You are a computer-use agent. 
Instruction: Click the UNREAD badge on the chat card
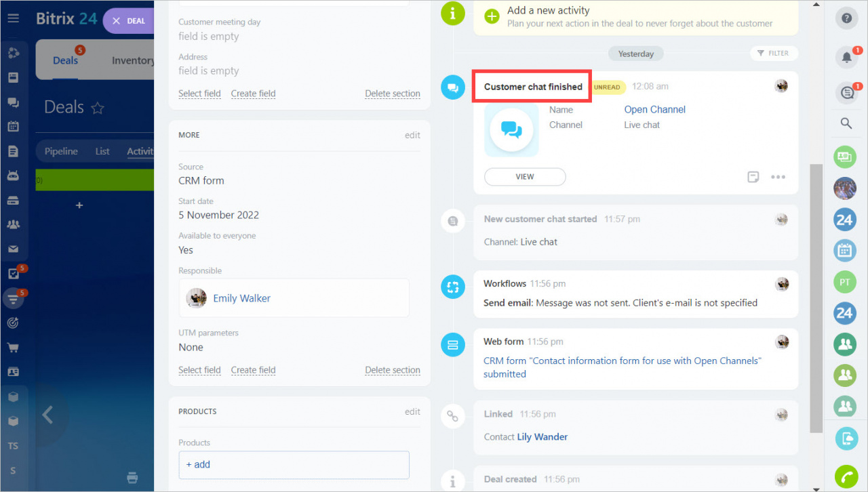point(607,87)
